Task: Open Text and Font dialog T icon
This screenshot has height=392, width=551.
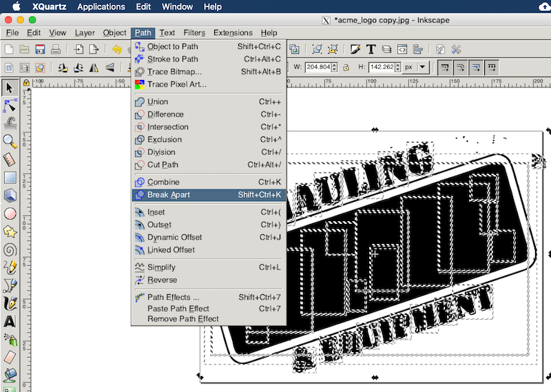Action: pyautogui.click(x=371, y=49)
